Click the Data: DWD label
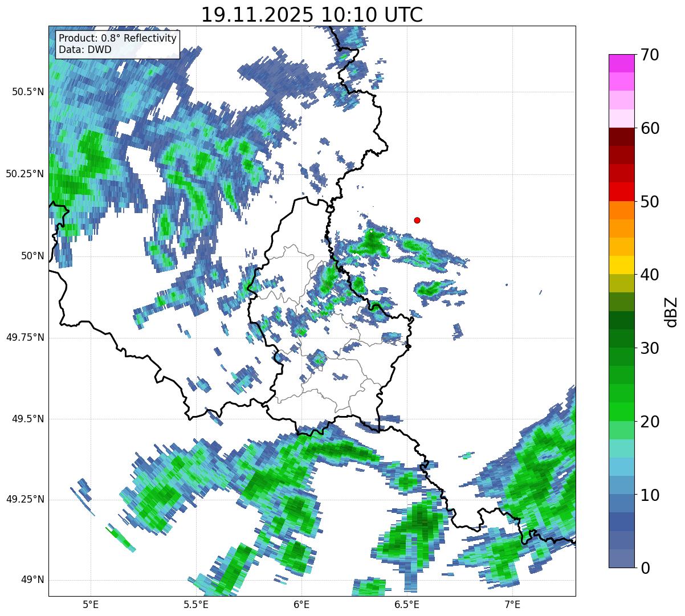Viewport: 685px width, 616px height. (85, 50)
